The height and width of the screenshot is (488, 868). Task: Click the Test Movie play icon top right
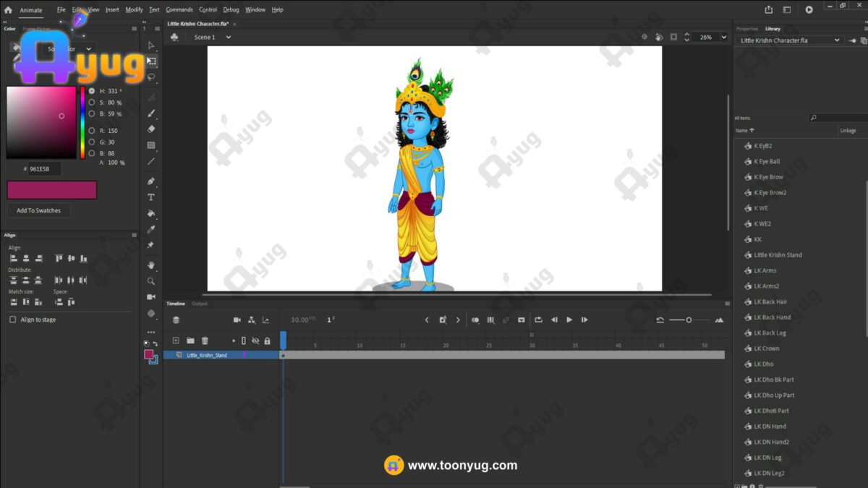click(809, 9)
